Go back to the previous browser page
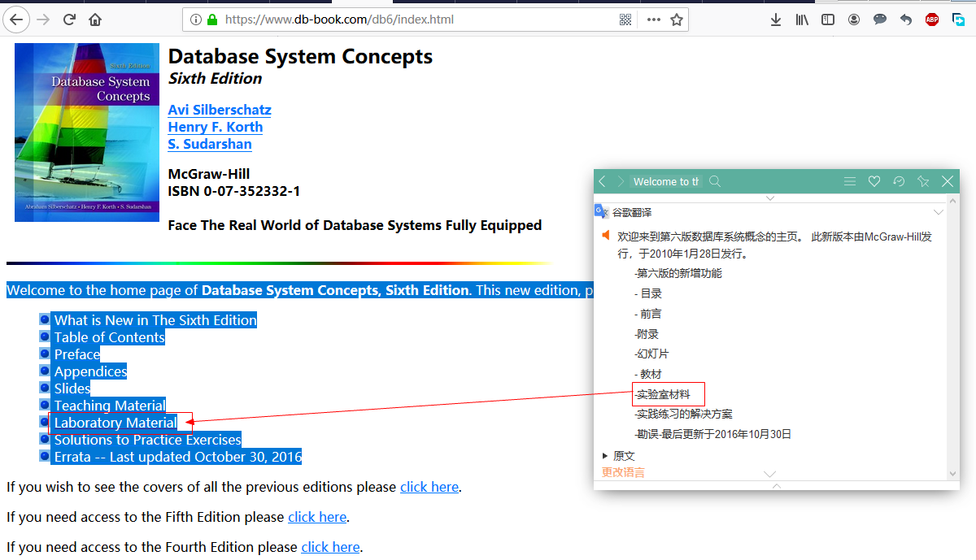The width and height of the screenshot is (976, 560). (x=16, y=20)
